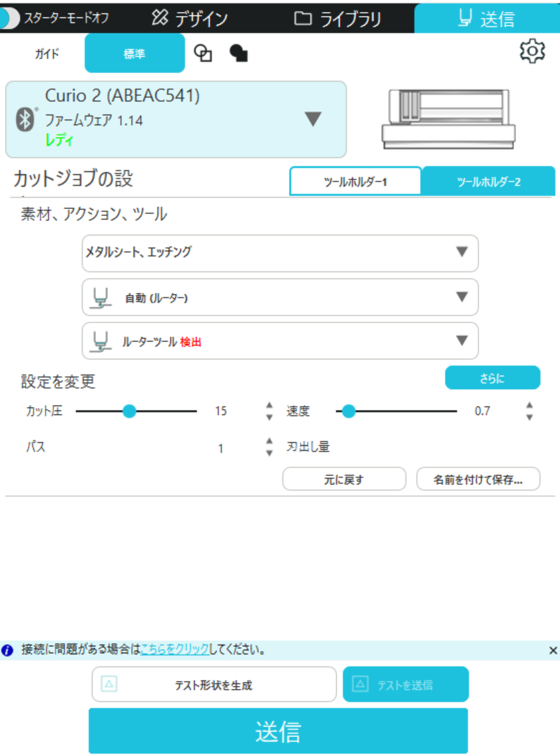Click the 検出 red label
Screen dimensions: 560x755
tap(191, 342)
